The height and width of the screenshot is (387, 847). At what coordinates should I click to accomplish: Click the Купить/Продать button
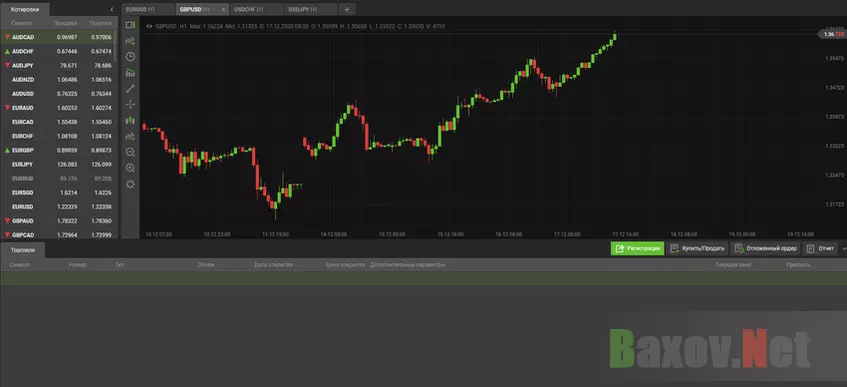697,249
